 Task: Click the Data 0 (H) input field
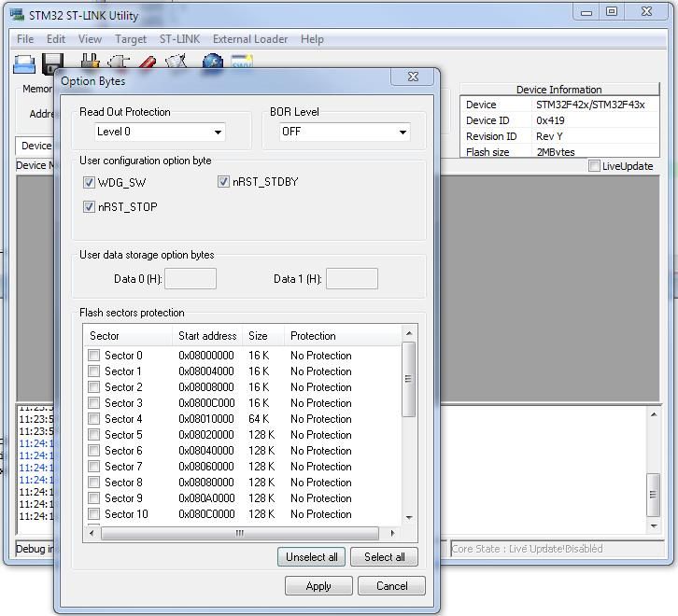[191, 279]
